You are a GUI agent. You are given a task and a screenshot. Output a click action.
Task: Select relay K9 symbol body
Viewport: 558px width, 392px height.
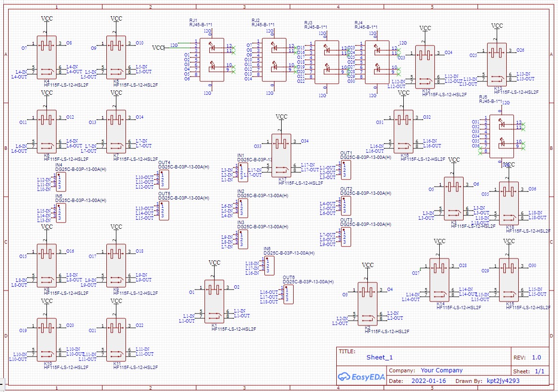pos(116,266)
